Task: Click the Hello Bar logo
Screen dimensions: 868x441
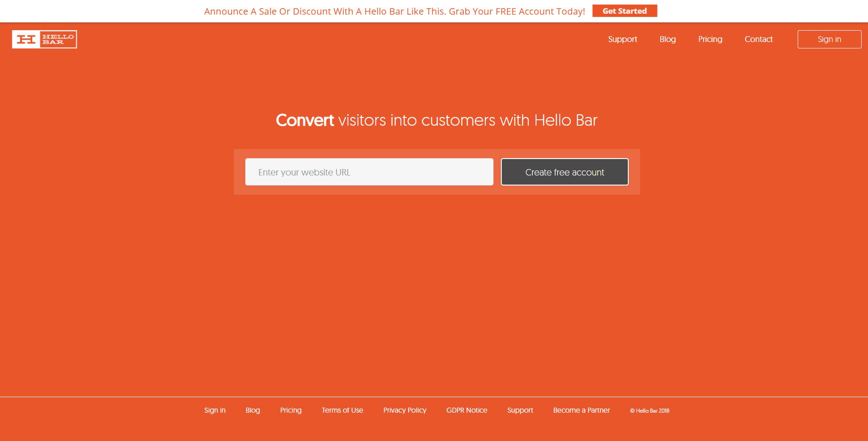Action: 44,39
